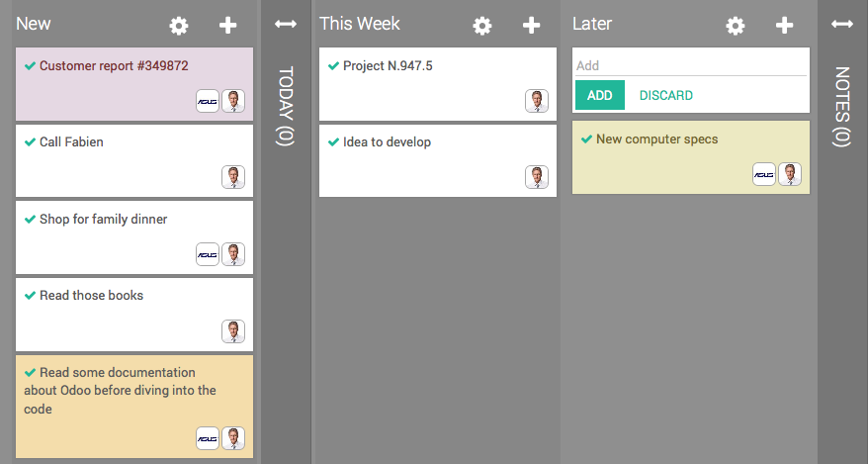The image size is (868, 464).
Task: Click ASUS logo on New computer specs
Action: click(x=764, y=174)
